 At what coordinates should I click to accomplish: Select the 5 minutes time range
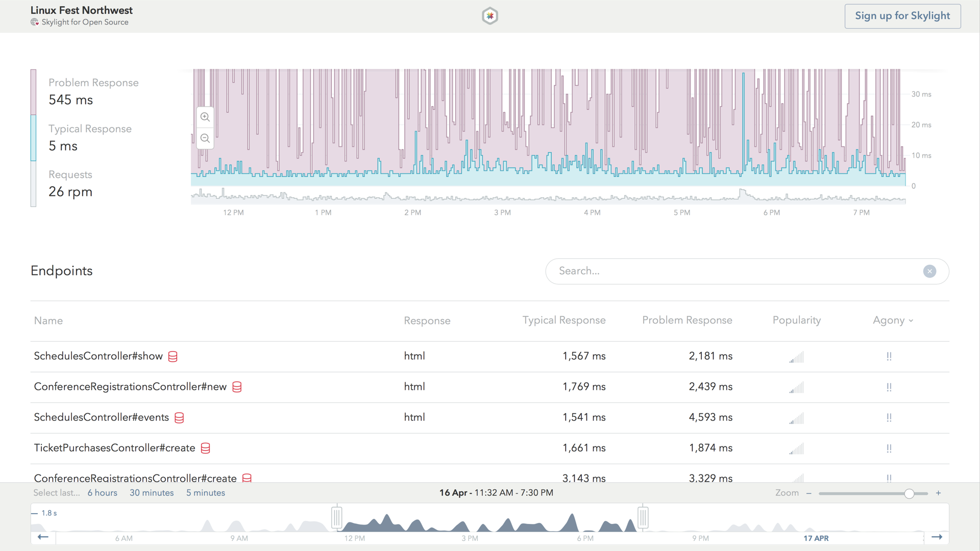[x=205, y=492]
